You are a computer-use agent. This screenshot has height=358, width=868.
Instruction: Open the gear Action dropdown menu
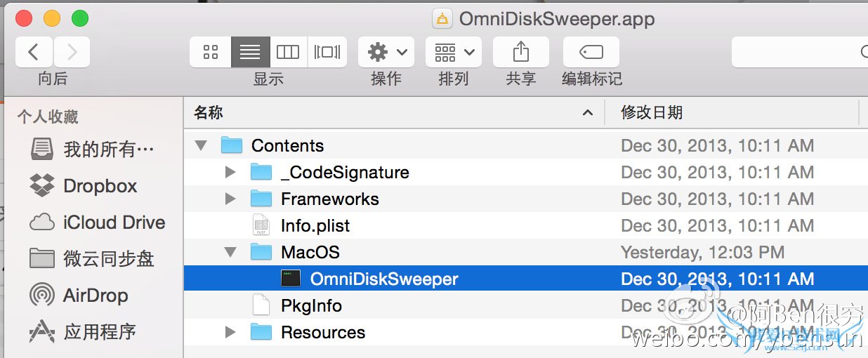click(386, 52)
